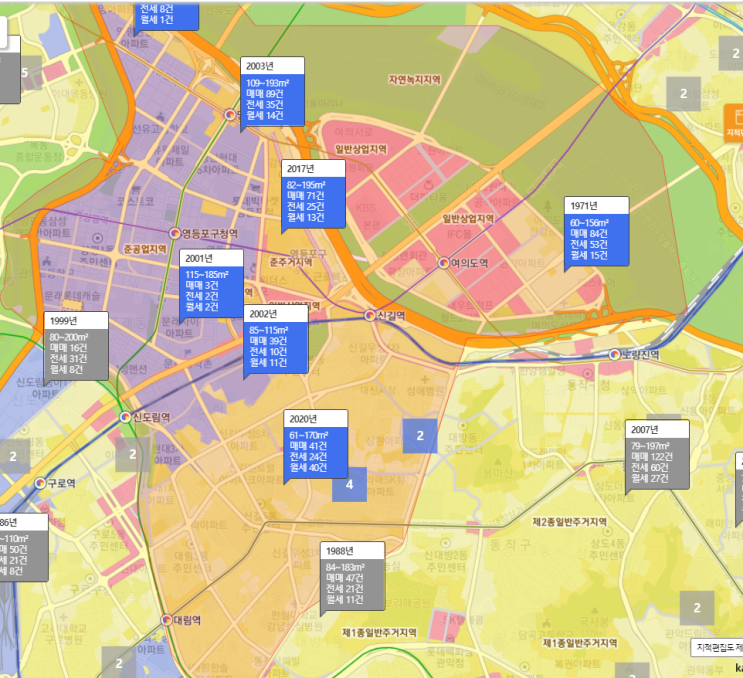The image size is (743, 678).
Task: Click the 제2종일반주거지역 zone label
Action: click(x=570, y=522)
